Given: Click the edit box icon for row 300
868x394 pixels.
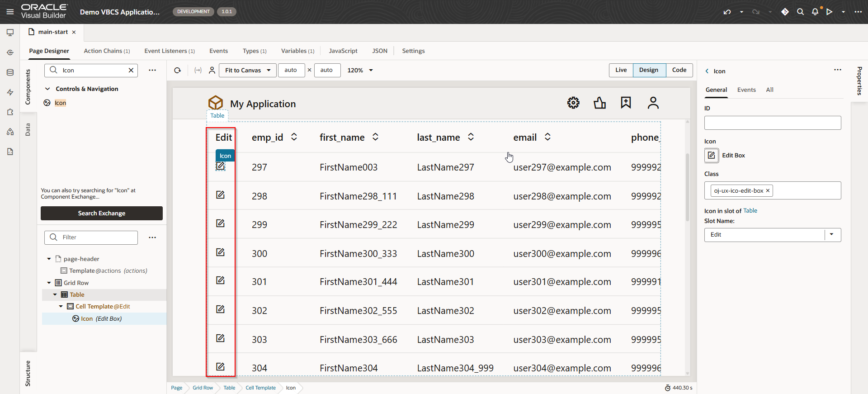Looking at the screenshot, I should pyautogui.click(x=220, y=252).
